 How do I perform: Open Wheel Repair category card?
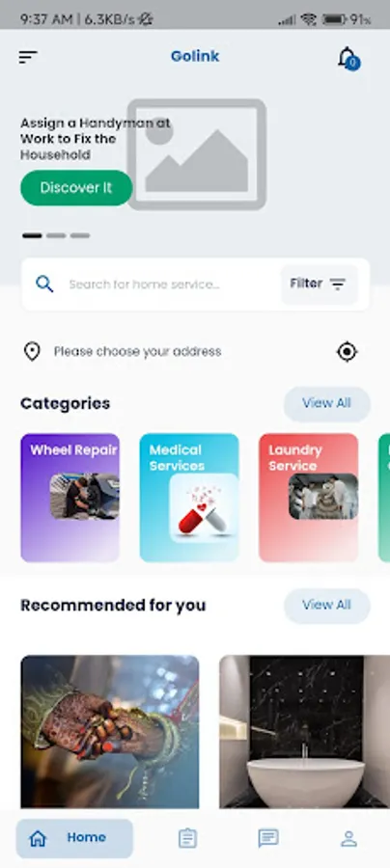click(x=70, y=498)
